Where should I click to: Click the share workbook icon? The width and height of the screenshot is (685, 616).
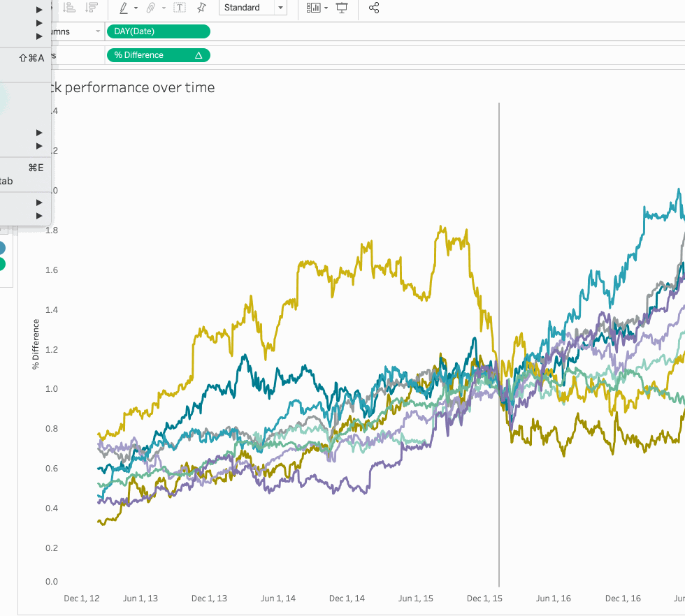pyautogui.click(x=374, y=8)
